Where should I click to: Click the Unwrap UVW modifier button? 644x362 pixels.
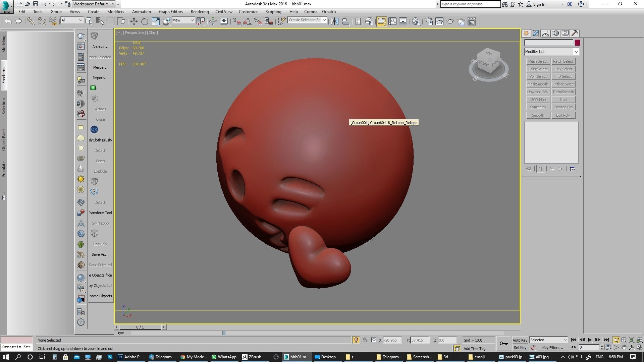[538, 92]
